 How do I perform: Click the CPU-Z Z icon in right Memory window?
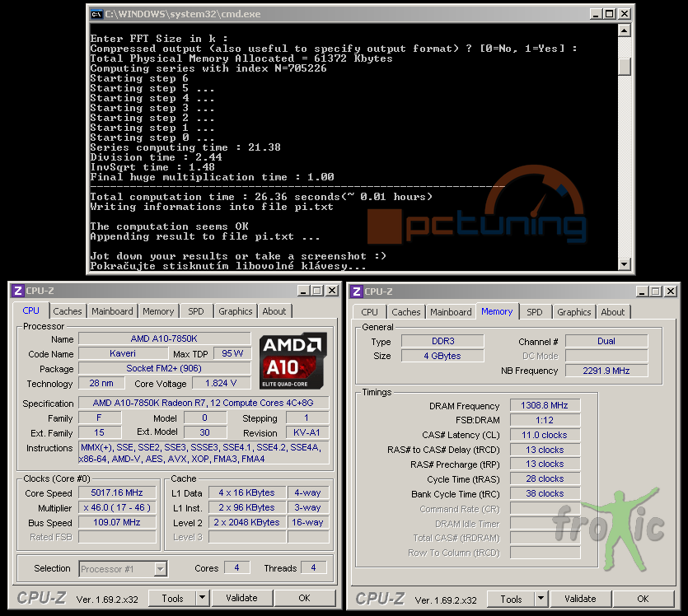click(356, 292)
